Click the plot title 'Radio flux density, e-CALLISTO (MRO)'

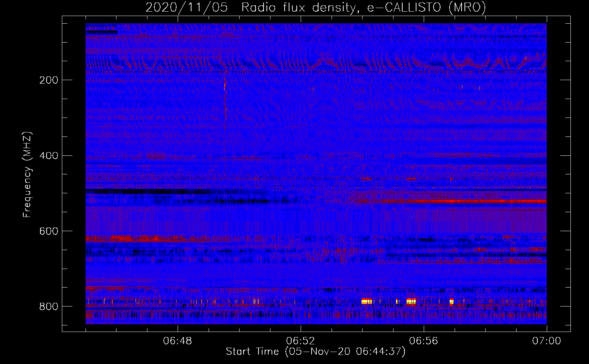(364, 7)
